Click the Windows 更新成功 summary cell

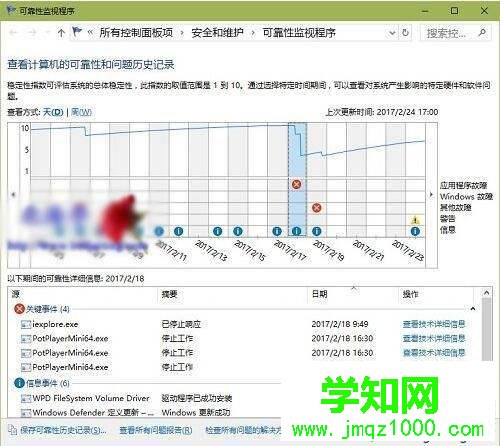pos(196,413)
